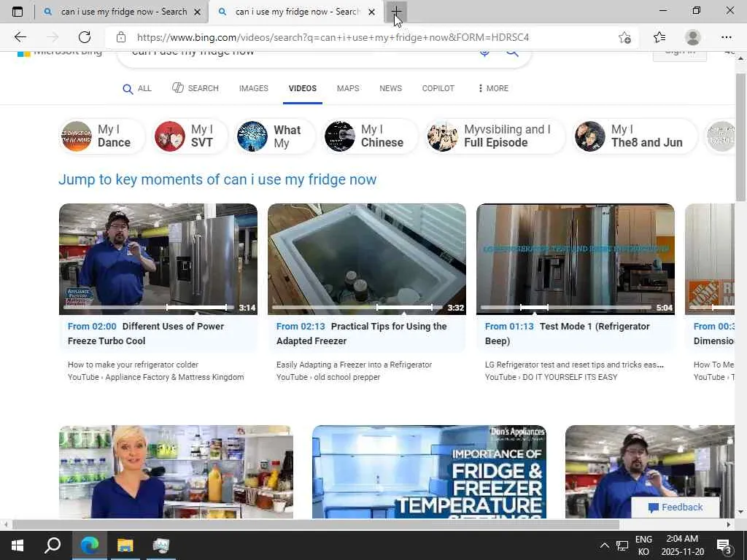Click the browser address bar URL

[333, 37]
